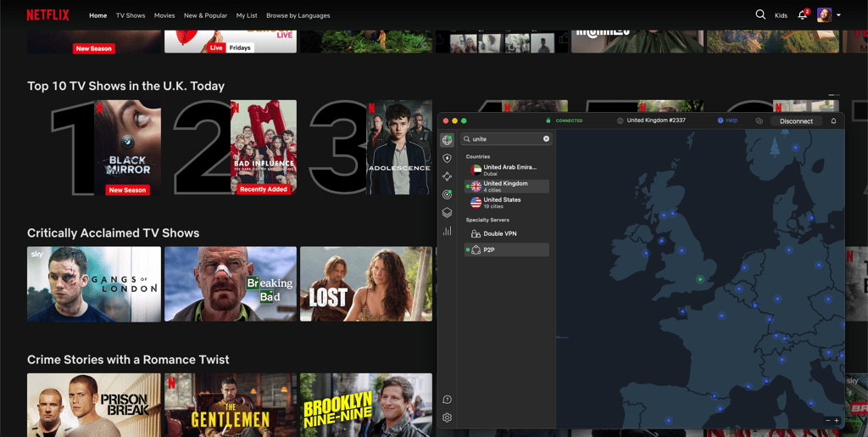Select United Kingdom 4 cities entry

[x=507, y=186]
